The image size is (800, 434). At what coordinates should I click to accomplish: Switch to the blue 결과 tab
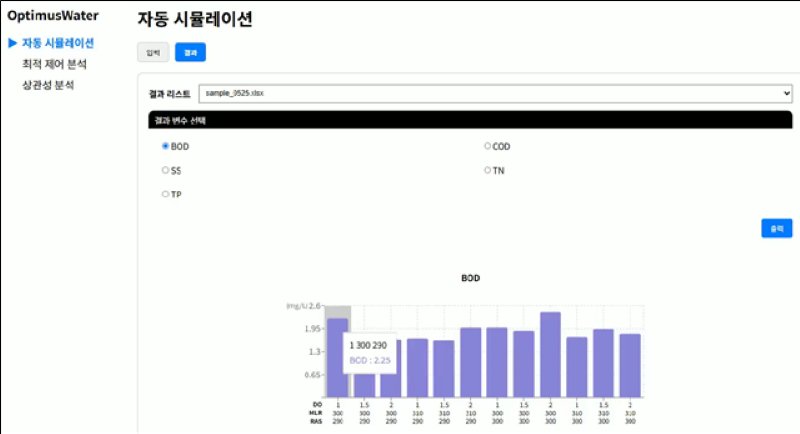click(190, 53)
